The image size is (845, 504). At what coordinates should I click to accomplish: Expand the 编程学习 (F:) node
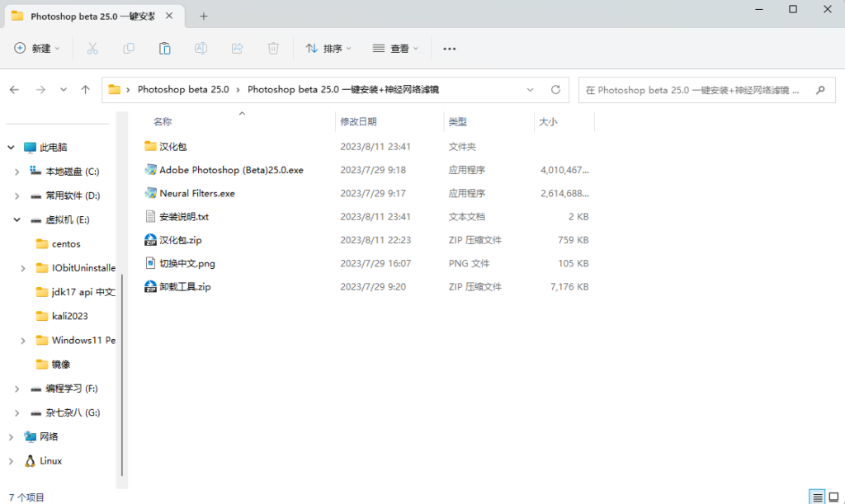click(x=17, y=389)
